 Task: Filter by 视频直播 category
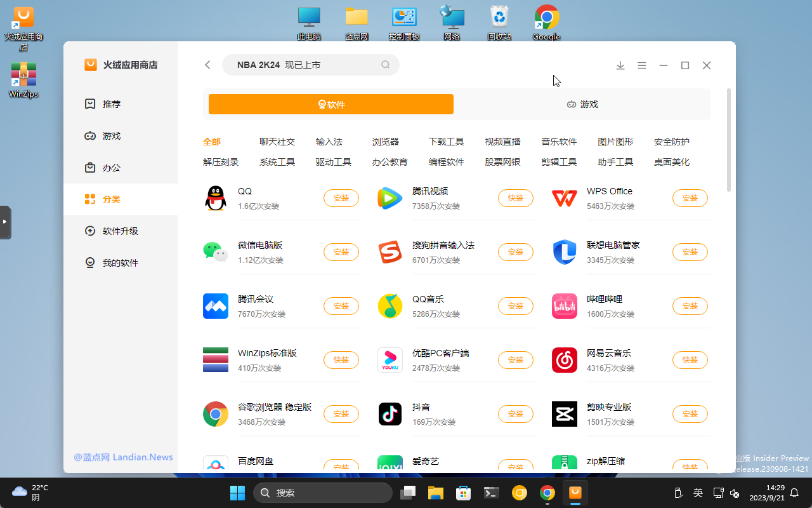(x=503, y=142)
